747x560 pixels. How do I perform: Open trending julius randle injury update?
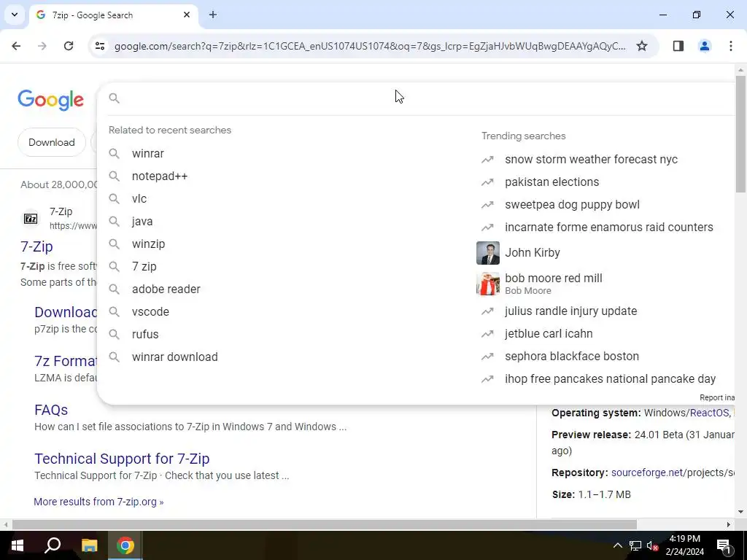(570, 311)
